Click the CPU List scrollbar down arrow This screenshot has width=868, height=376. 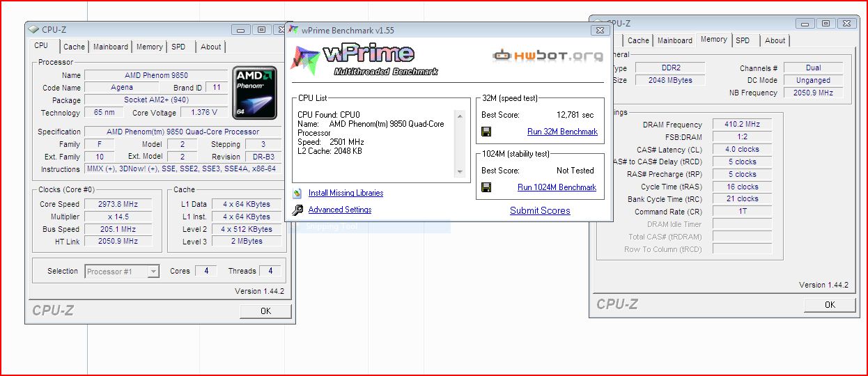(460, 171)
